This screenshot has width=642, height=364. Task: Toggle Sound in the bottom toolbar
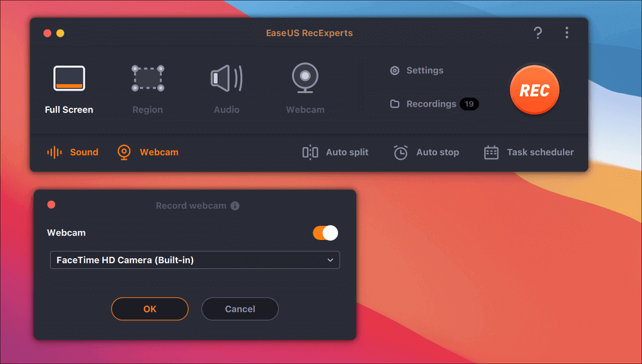pos(73,152)
